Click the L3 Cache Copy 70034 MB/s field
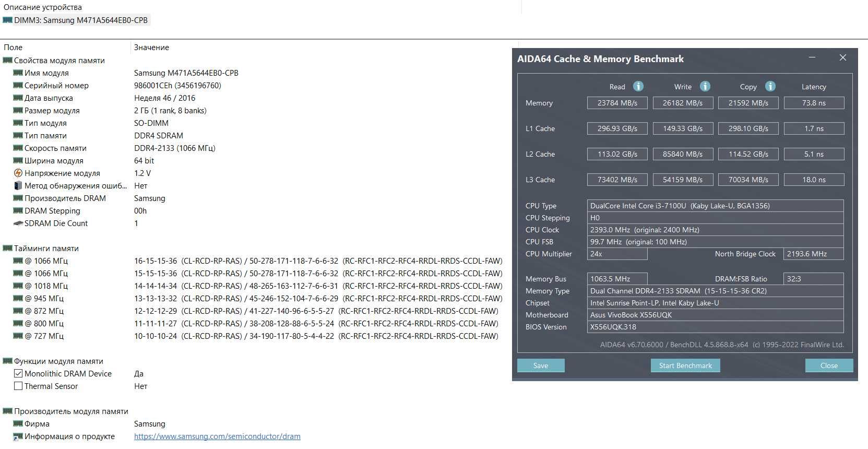Screen dimensions: 868x449 point(748,180)
